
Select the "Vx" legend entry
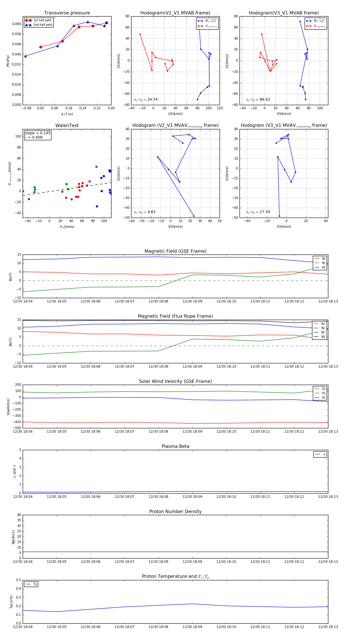click(320, 389)
